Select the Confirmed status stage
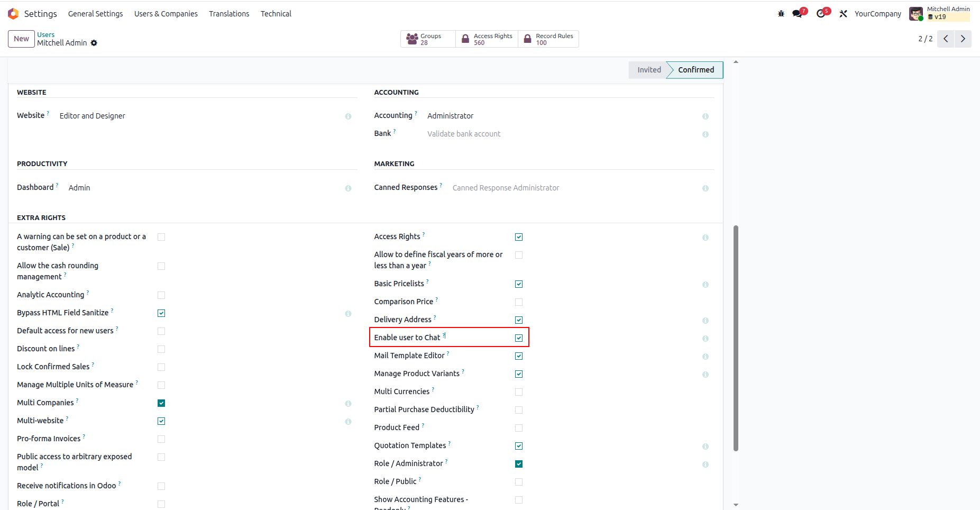980x510 pixels. pyautogui.click(x=695, y=70)
